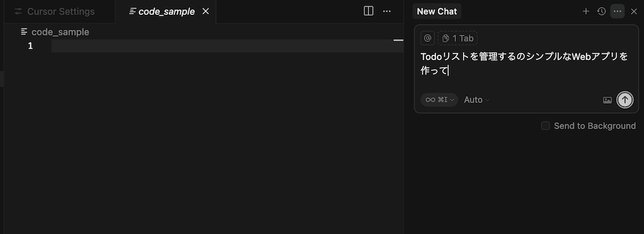
Task: Click inside the Todo chat prompt text
Action: [x=524, y=63]
